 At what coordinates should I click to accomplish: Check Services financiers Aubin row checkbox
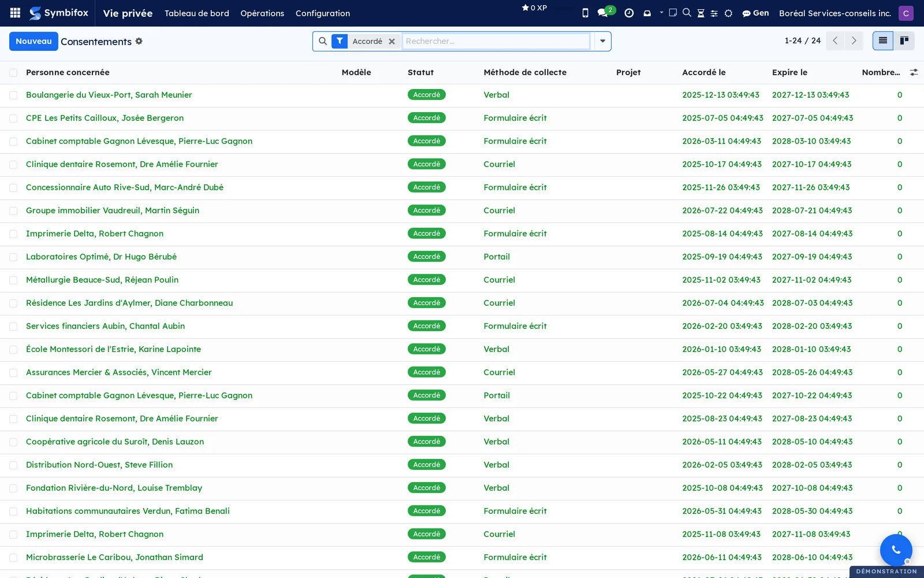13,327
